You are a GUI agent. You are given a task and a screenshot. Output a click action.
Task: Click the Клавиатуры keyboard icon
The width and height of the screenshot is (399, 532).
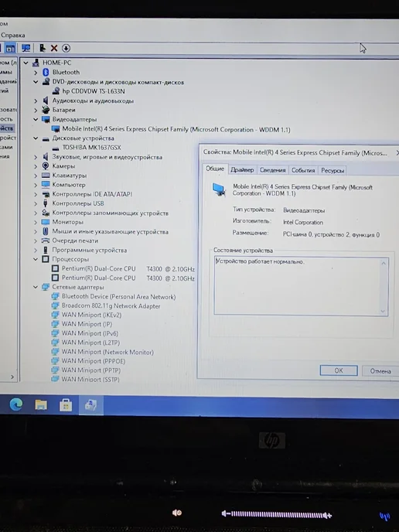(46, 176)
